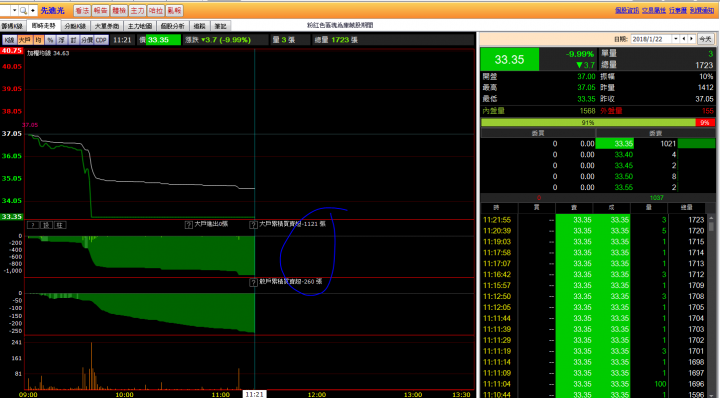This screenshot has width=720, height=398.
Task: Go to next date with right arrow
Action: pyautogui.click(x=692, y=39)
